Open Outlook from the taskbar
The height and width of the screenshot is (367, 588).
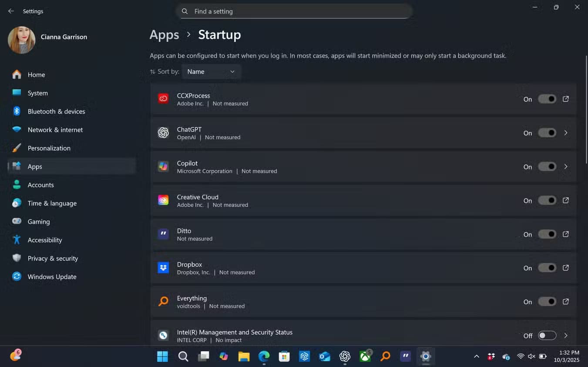325,357
